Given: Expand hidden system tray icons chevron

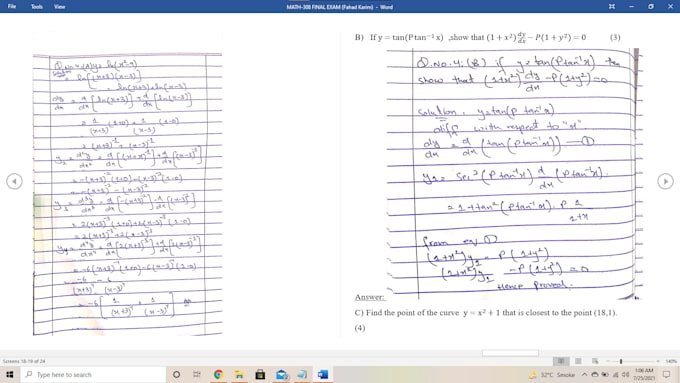Looking at the screenshot, I should click(584, 374).
